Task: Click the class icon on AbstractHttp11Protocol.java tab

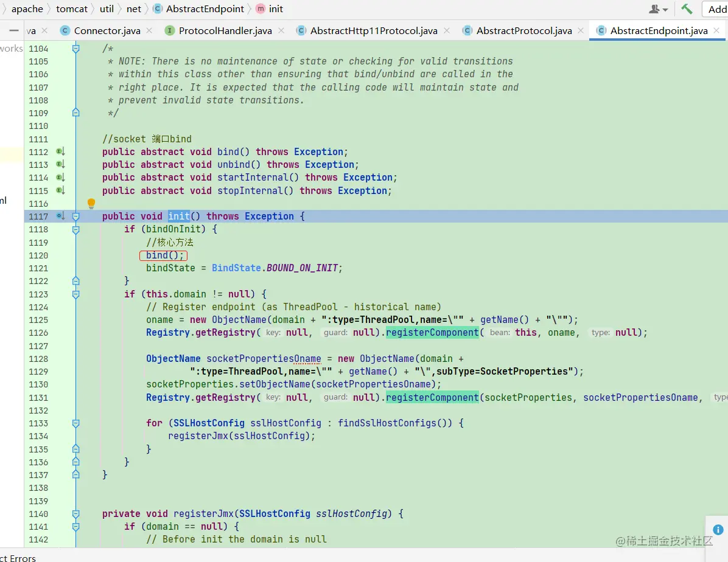Action: (301, 30)
